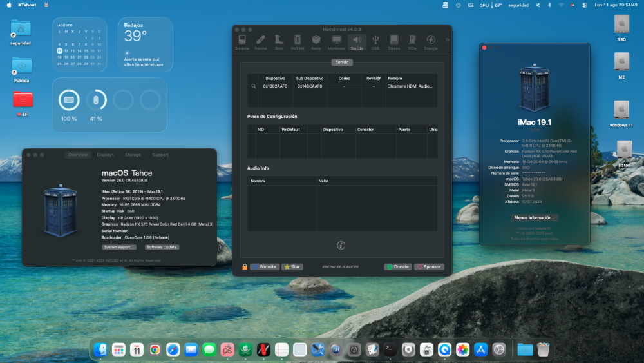
Task: Click the Software Update button
Action: point(162,247)
